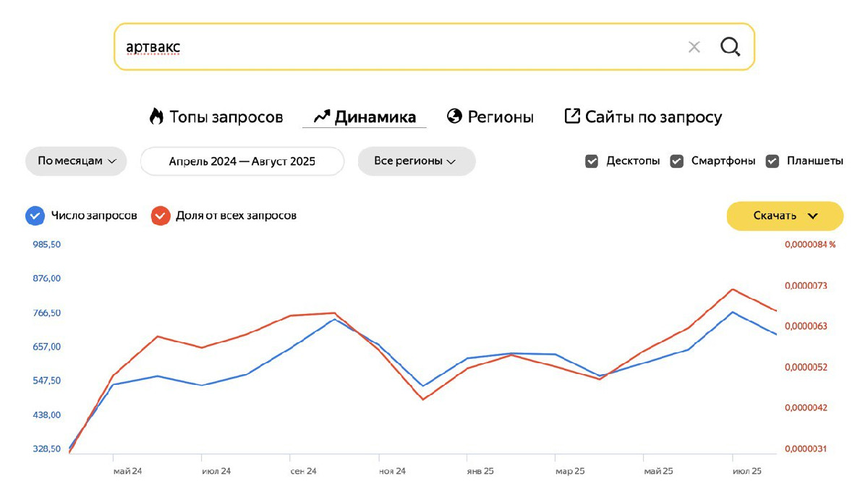Click the blue line peak near июл 25
Viewport: 868px width, 492px height.
(733, 312)
